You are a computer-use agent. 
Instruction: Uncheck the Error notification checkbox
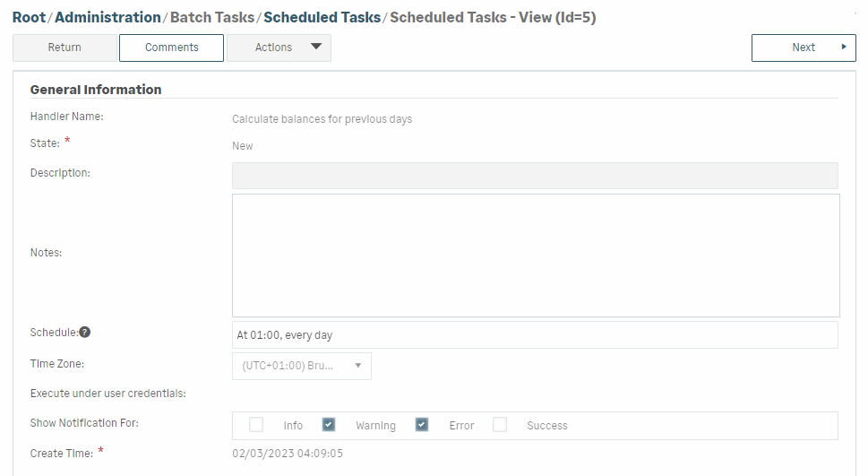[x=422, y=425]
